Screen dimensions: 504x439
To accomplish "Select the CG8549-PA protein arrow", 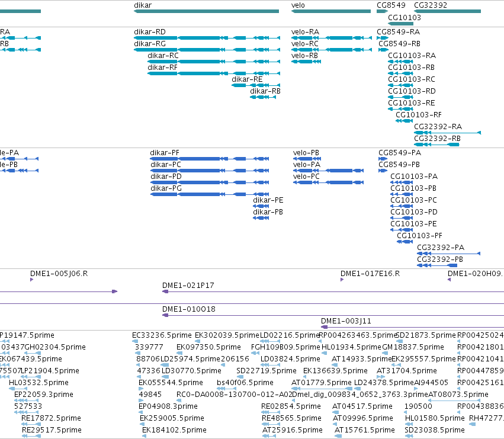I will (x=383, y=159).
